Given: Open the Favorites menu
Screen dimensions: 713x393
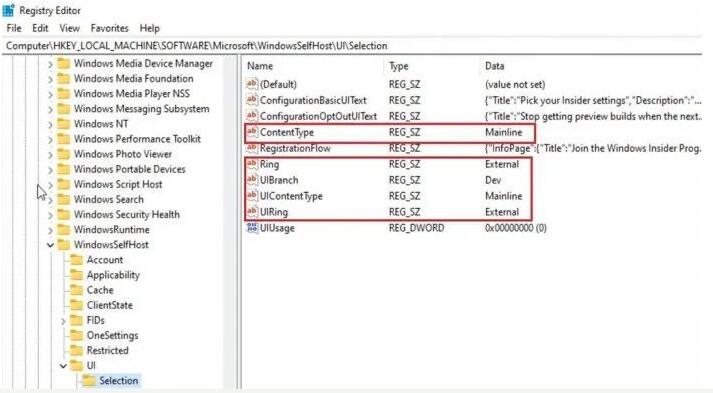Looking at the screenshot, I should pyautogui.click(x=110, y=28).
